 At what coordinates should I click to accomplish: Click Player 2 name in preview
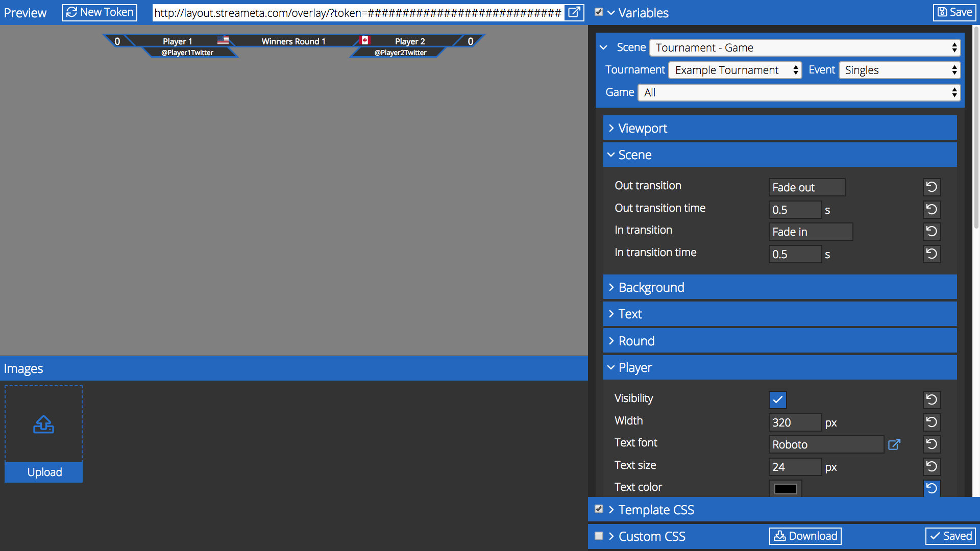410,41
